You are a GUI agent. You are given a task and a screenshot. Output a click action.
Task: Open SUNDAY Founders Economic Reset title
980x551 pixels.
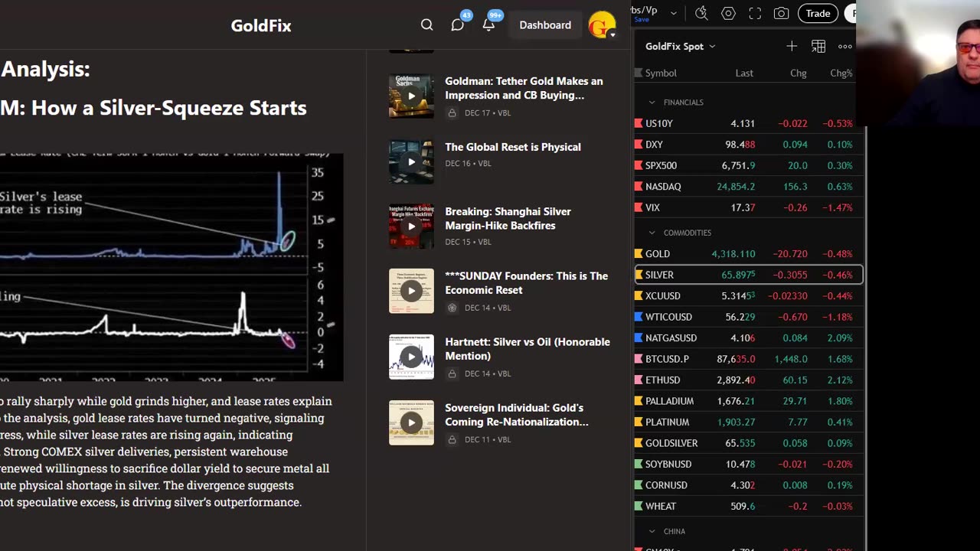(526, 283)
